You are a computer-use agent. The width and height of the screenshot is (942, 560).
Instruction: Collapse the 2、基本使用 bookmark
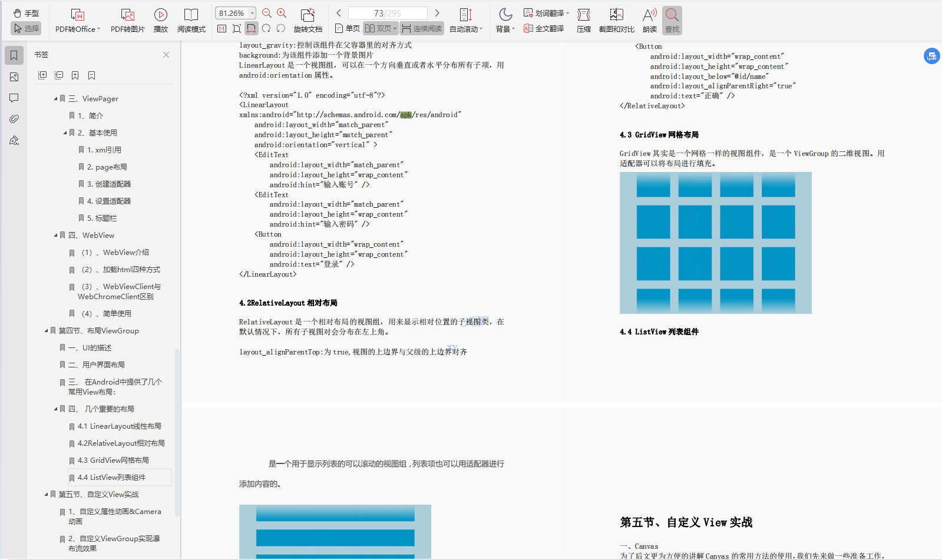tap(65, 133)
